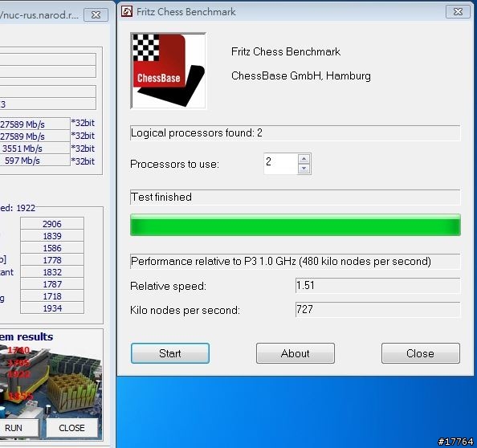Open the About dialog button
The height and width of the screenshot is (448, 477).
(x=296, y=353)
